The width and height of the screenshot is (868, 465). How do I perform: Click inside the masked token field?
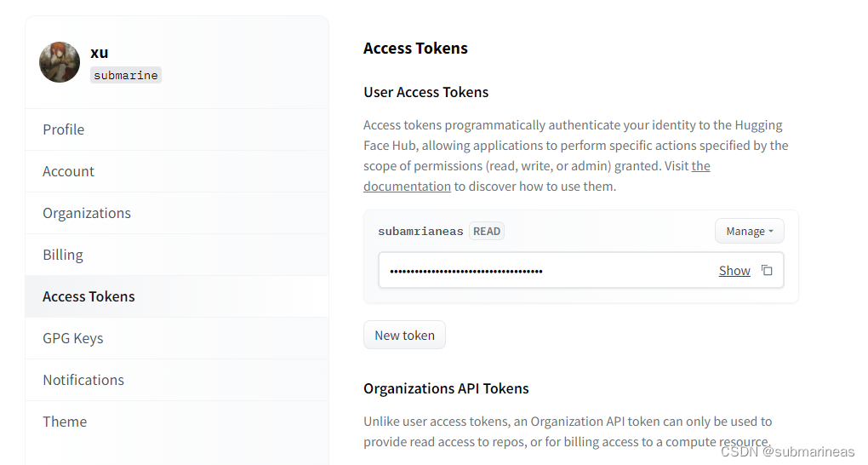pyautogui.click(x=545, y=271)
